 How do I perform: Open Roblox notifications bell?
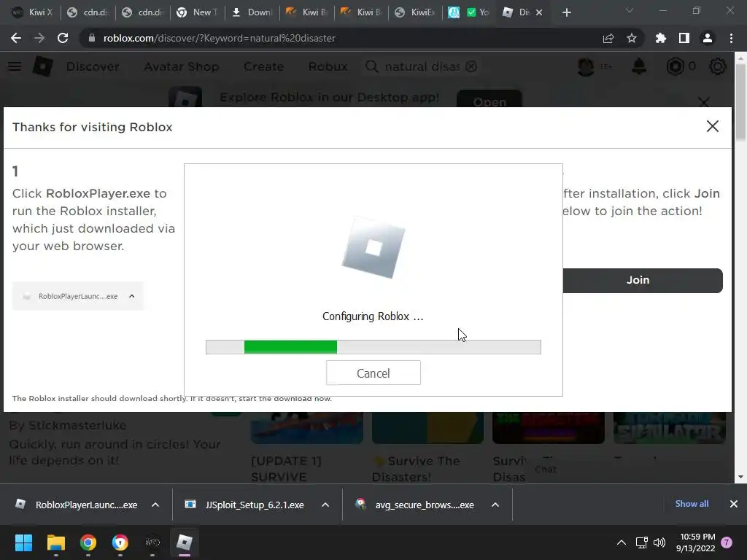[639, 66]
